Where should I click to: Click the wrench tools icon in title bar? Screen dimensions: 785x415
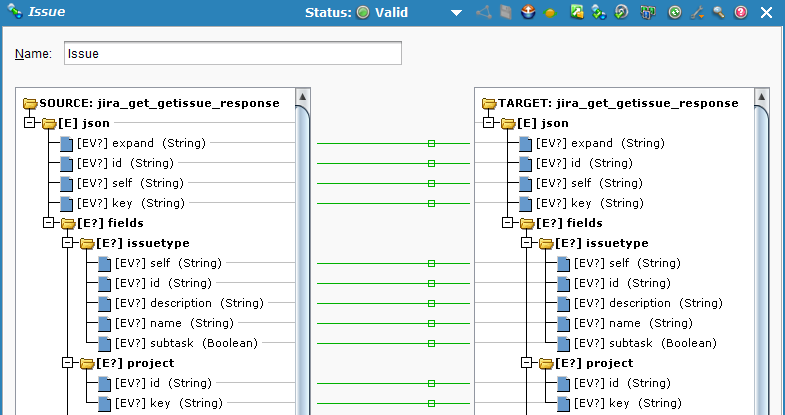697,13
